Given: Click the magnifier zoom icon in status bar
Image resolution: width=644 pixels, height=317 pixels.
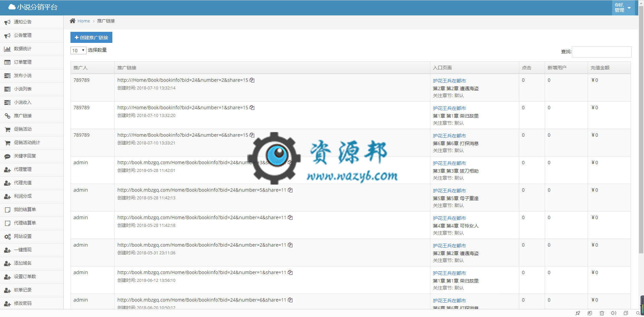Looking at the screenshot, I should click(638, 313).
